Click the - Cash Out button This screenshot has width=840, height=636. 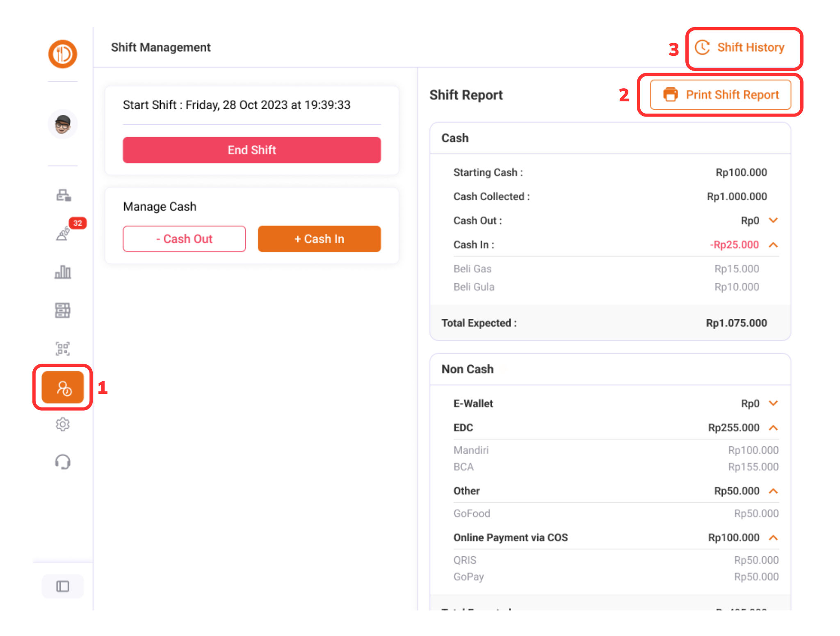pos(184,239)
